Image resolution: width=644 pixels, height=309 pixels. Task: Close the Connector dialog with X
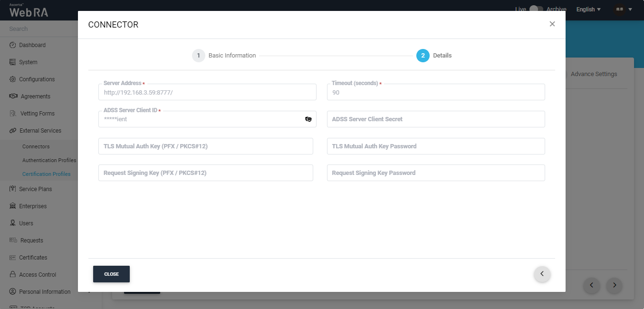[x=552, y=24]
